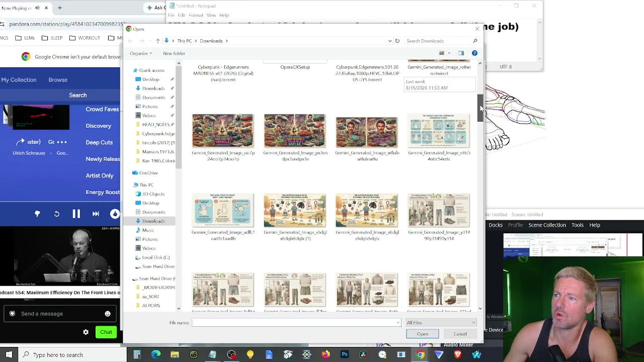Image resolution: width=644 pixels, height=362 pixels.
Task: Click the Search Downloads field
Action: pyautogui.click(x=438, y=41)
